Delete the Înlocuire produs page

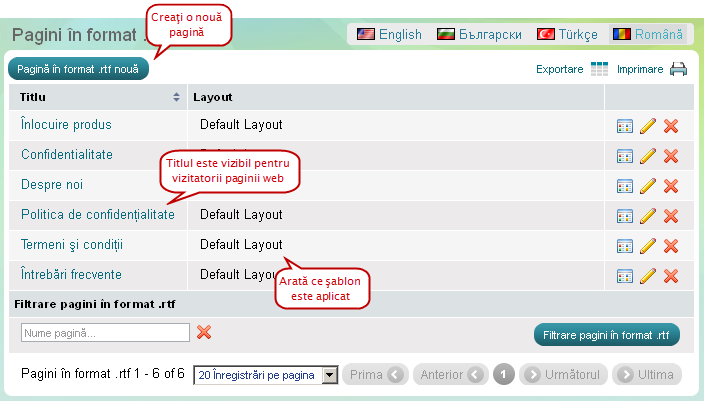(671, 126)
